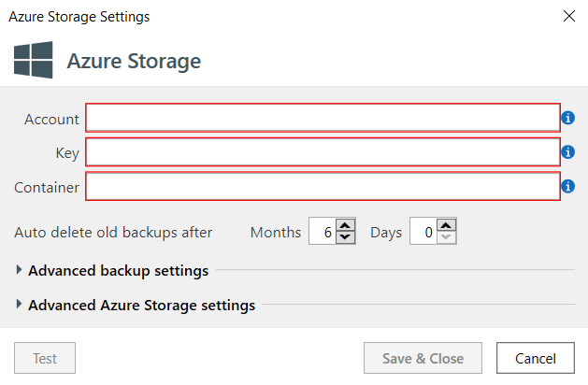
Task: Decrease the Months value with down arrow
Action: [345, 237]
